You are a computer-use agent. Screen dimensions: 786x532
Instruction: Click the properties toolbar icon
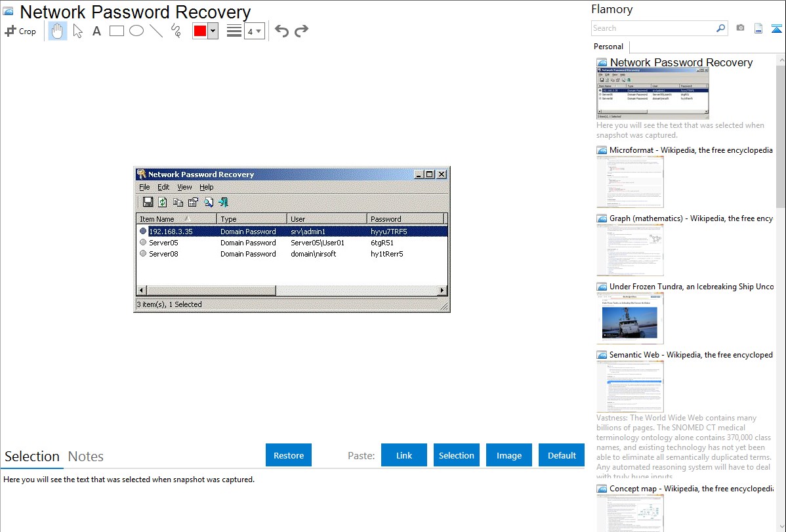point(193,202)
